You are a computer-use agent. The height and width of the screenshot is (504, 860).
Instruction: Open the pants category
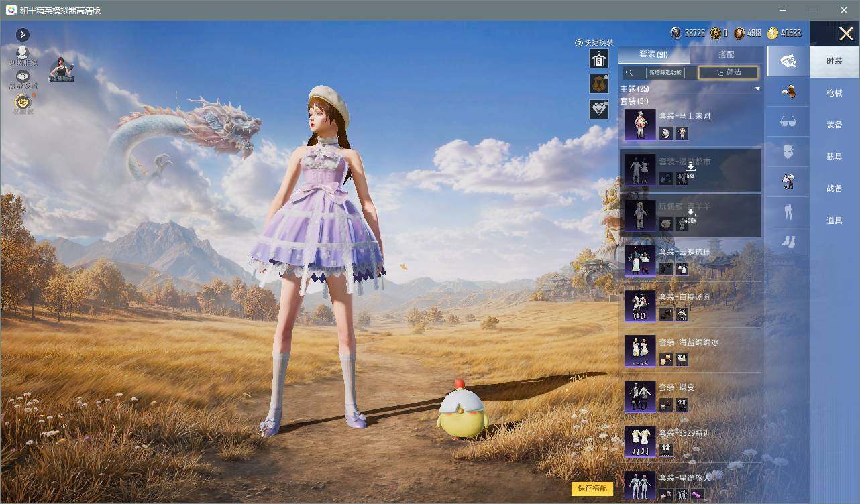click(x=788, y=212)
